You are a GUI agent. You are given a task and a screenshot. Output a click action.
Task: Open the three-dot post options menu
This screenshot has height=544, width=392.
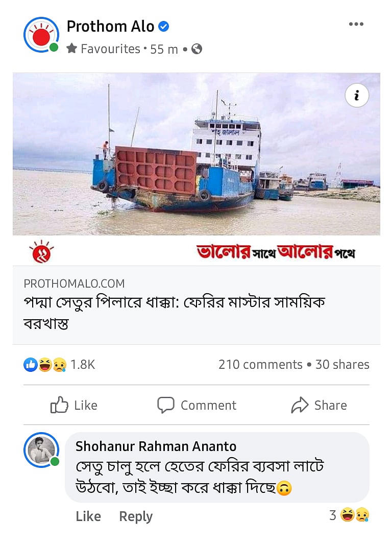point(356,25)
